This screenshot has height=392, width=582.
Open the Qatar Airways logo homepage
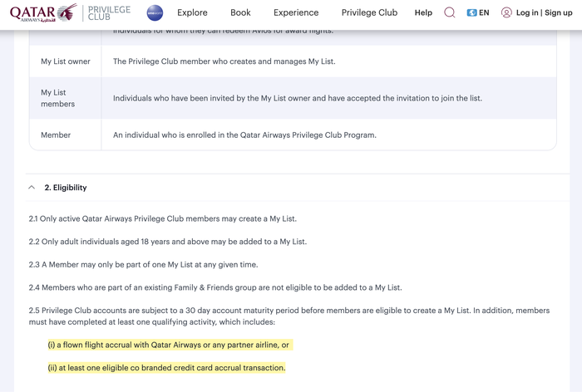pyautogui.click(x=43, y=12)
